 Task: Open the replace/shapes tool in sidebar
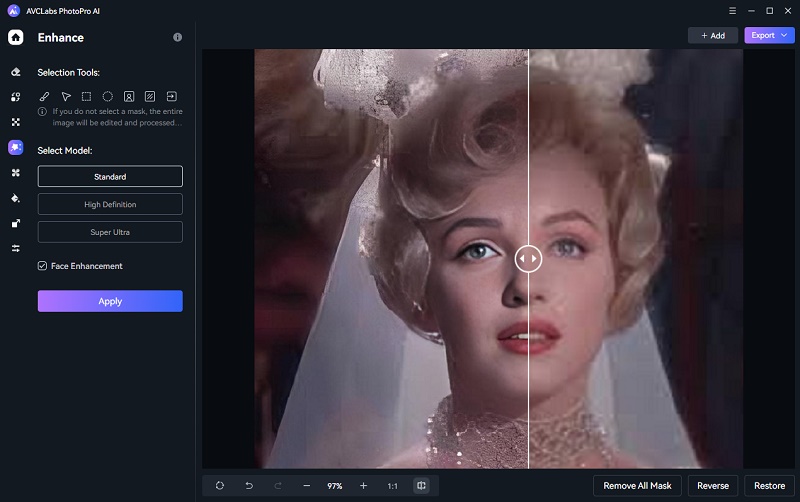tap(16, 97)
